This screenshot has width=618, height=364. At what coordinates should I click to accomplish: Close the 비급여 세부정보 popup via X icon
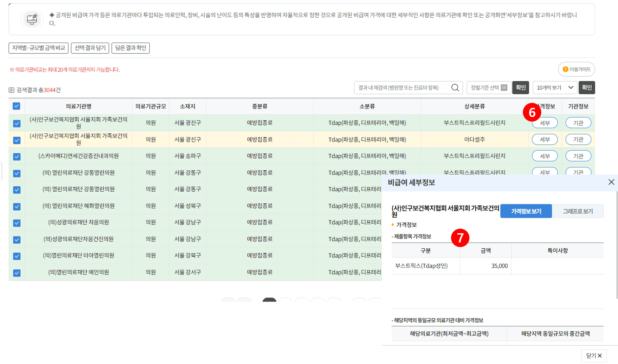click(611, 182)
